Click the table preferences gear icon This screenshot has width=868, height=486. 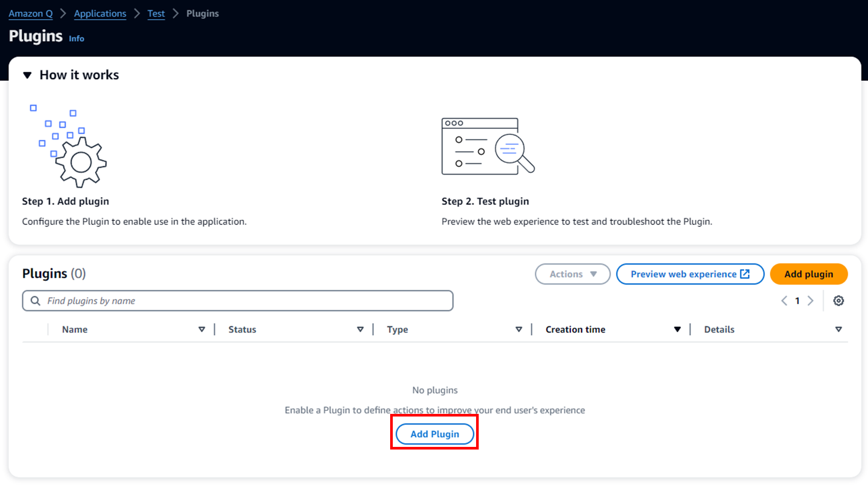[838, 301]
